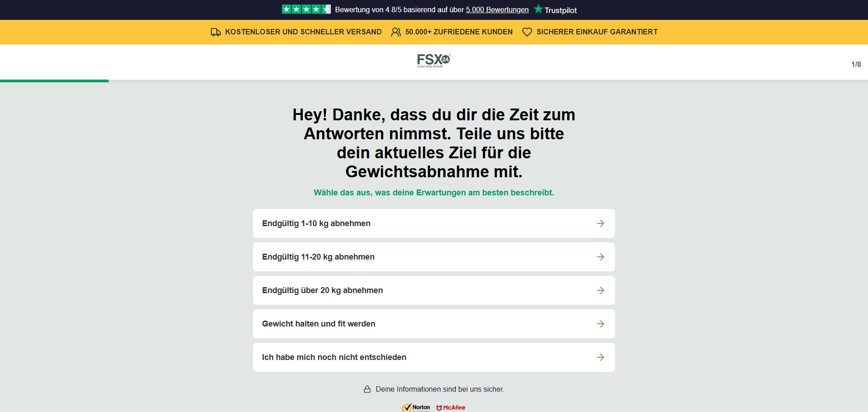Open the '5.000 Bewertungen' reviews link

[497, 10]
